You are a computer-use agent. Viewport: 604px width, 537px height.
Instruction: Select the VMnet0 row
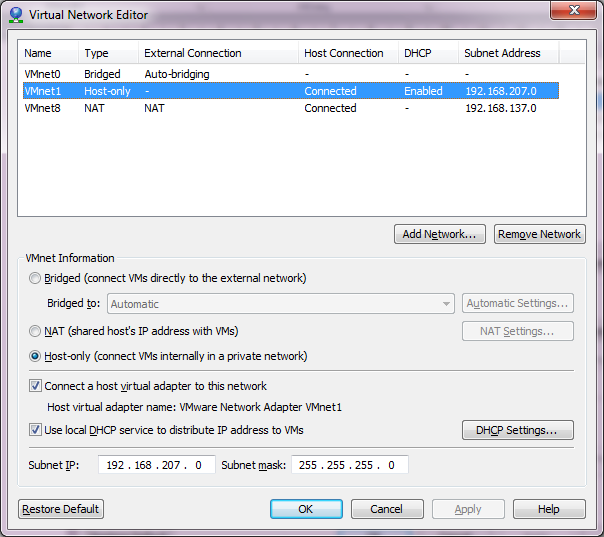(x=291, y=74)
